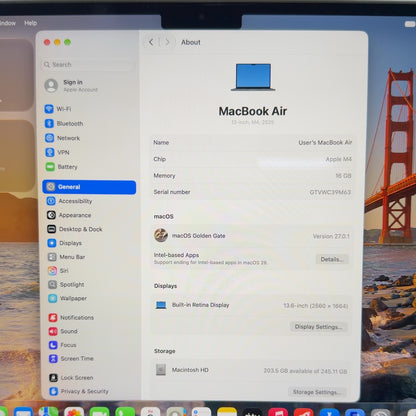
Task: Click the 16 GB memory value
Action: click(343, 176)
